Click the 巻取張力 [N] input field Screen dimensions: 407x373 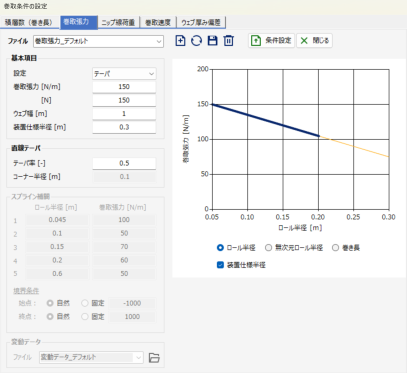coord(124,100)
